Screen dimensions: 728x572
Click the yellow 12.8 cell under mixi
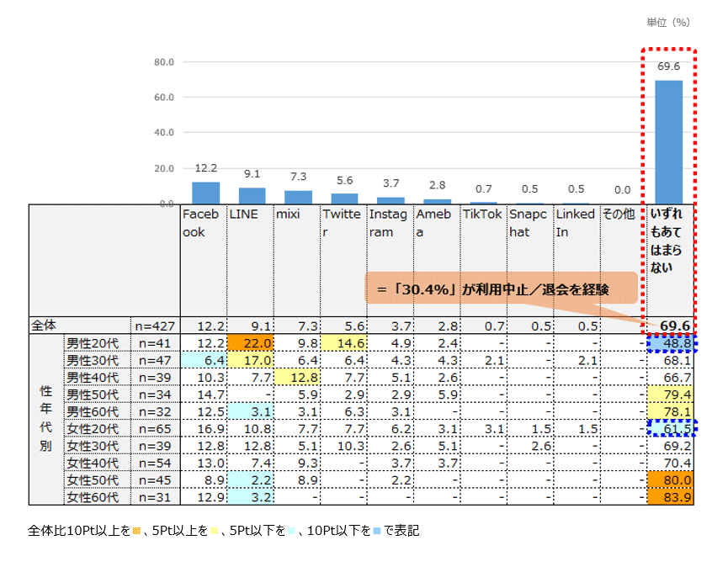click(x=297, y=377)
